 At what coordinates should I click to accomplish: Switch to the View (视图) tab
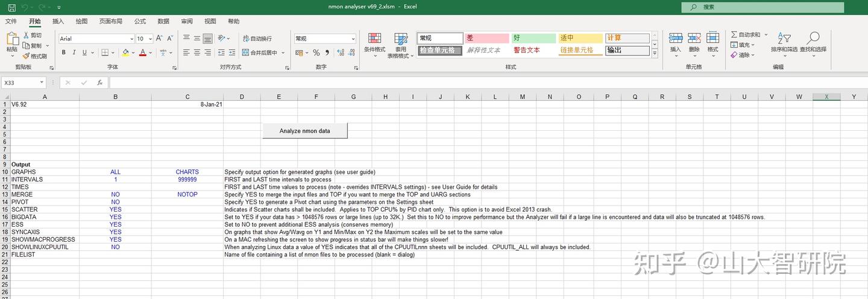coord(210,21)
